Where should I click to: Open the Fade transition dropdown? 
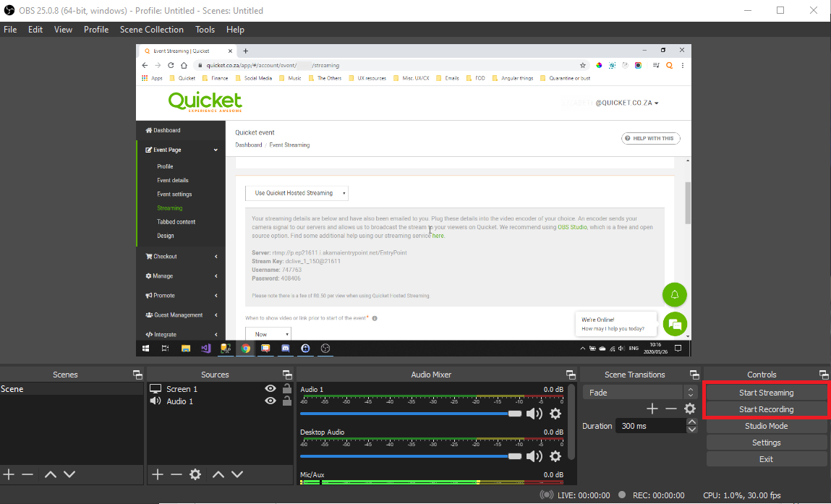coord(634,392)
